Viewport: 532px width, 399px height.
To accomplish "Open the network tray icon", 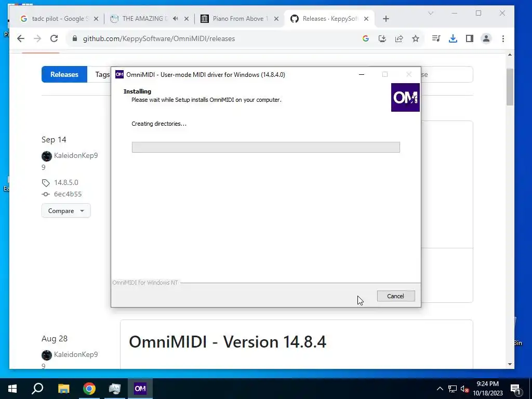I will (x=453, y=389).
